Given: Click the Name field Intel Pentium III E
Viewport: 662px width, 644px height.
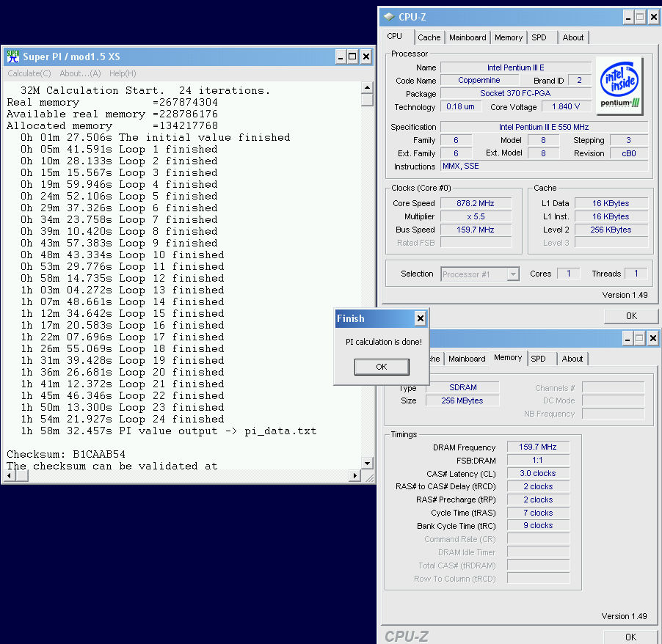Looking at the screenshot, I should click(515, 67).
